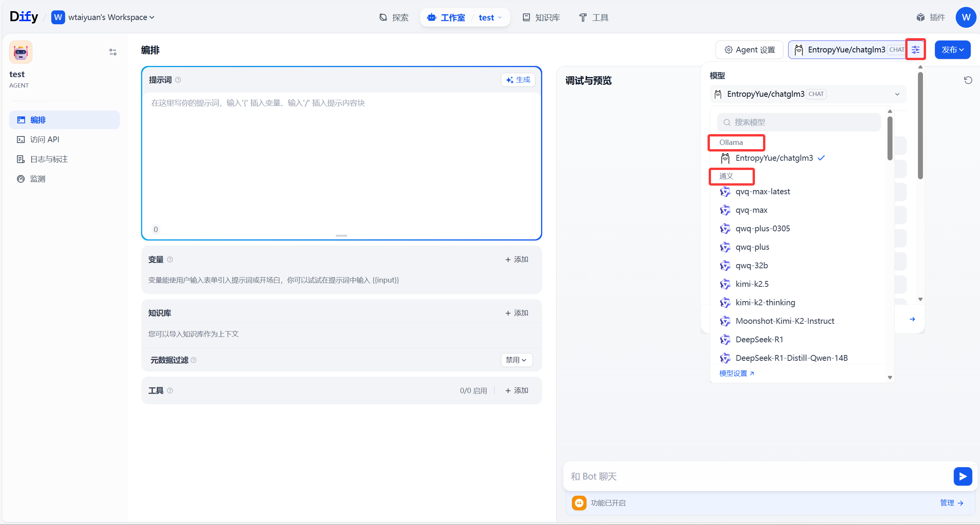Choose DeepSeek-R1 from the model list
This screenshot has height=525, width=980.
pos(759,340)
